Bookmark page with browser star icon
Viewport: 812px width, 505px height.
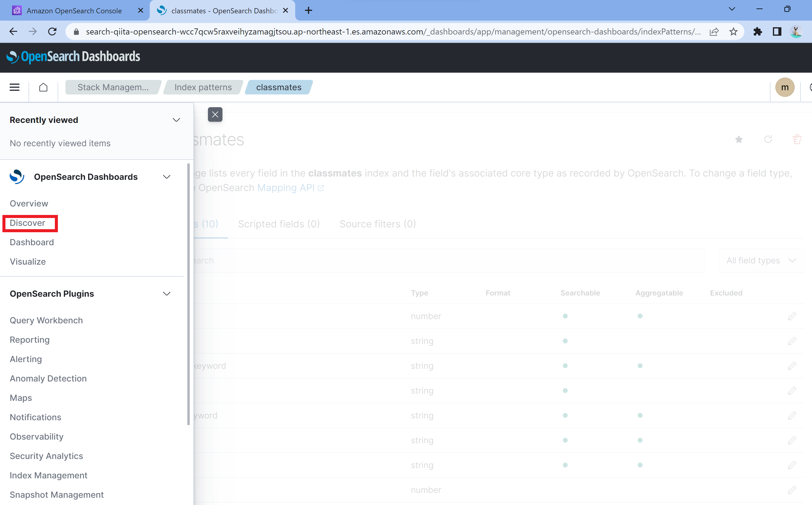coord(733,32)
